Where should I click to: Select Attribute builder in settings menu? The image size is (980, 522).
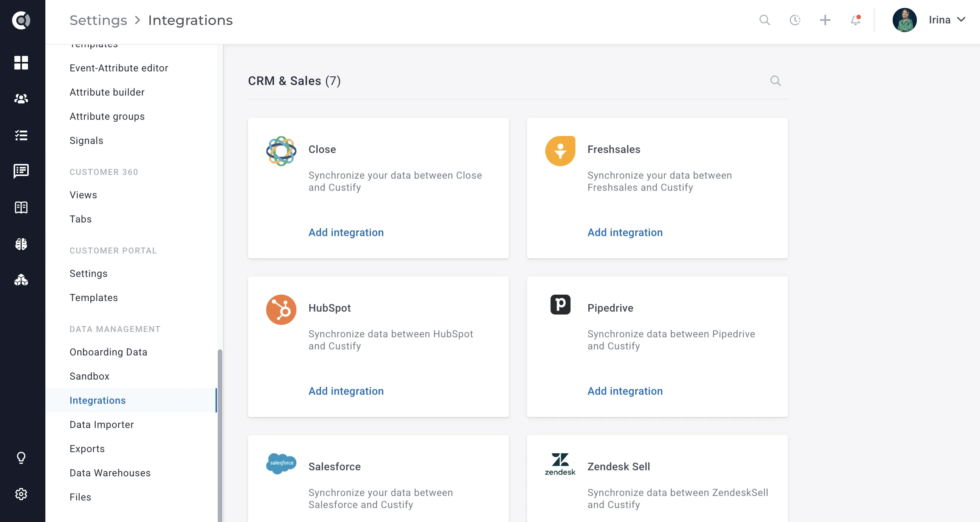tap(107, 92)
